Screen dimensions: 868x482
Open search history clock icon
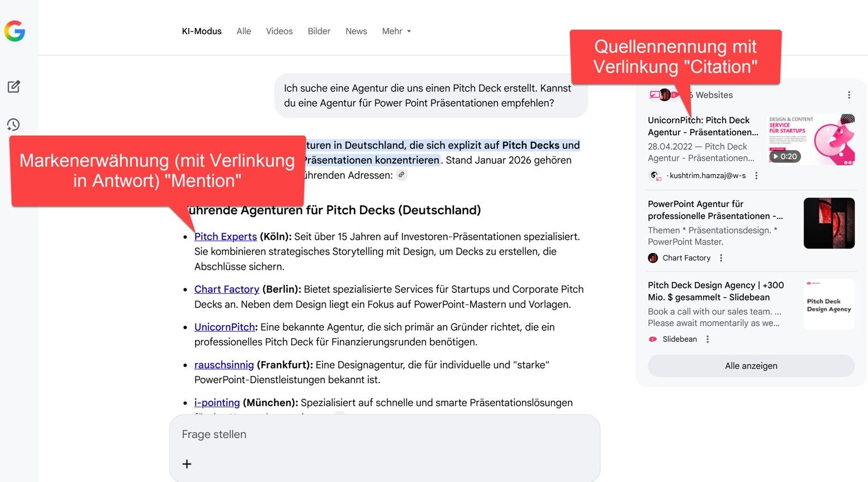click(13, 125)
